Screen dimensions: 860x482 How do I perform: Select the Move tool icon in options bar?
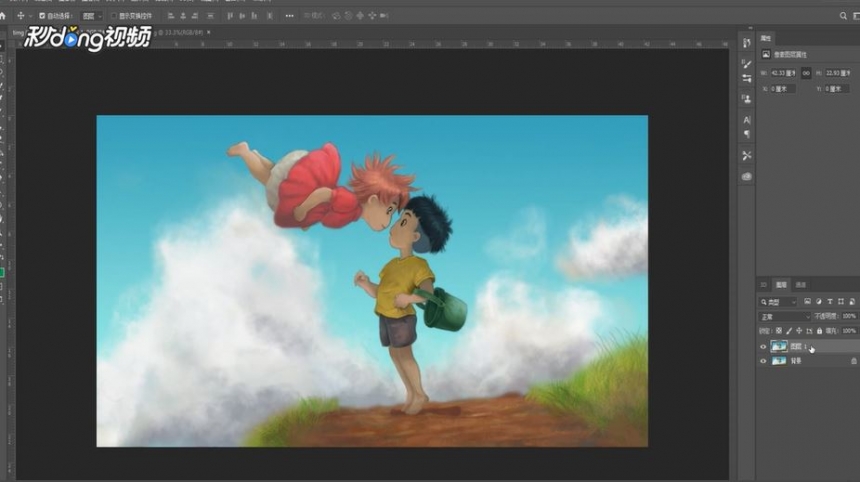tap(21, 16)
